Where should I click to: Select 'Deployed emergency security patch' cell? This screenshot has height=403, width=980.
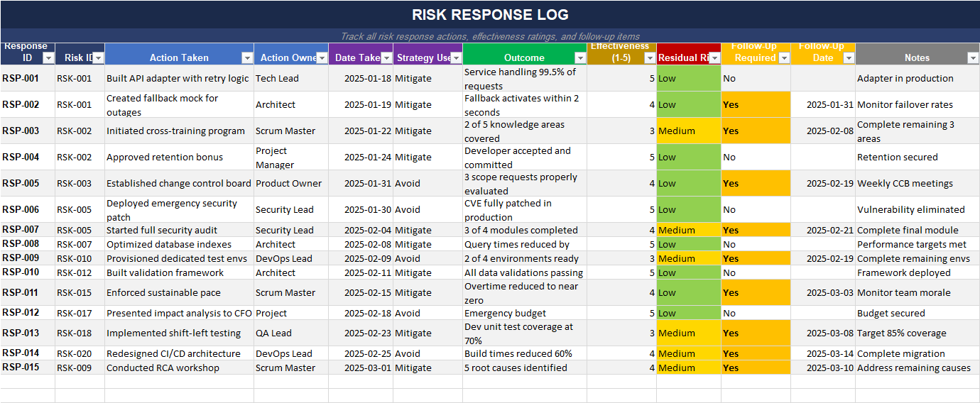pos(180,209)
